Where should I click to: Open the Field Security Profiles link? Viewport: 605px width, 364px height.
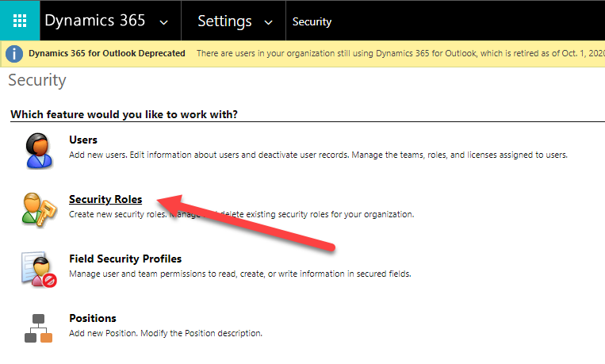point(125,259)
